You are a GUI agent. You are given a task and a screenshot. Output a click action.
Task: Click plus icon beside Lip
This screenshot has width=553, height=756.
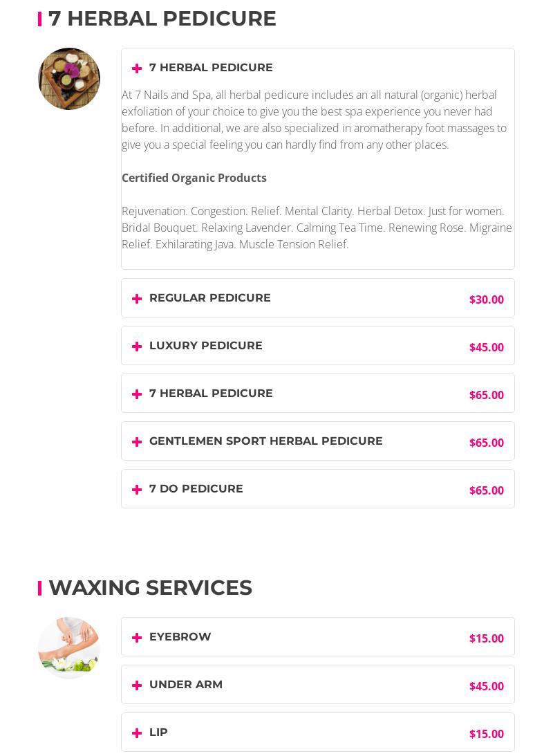pos(137,733)
